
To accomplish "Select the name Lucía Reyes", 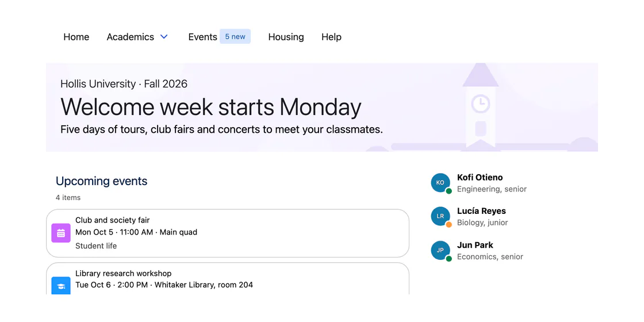I will pyautogui.click(x=481, y=211).
